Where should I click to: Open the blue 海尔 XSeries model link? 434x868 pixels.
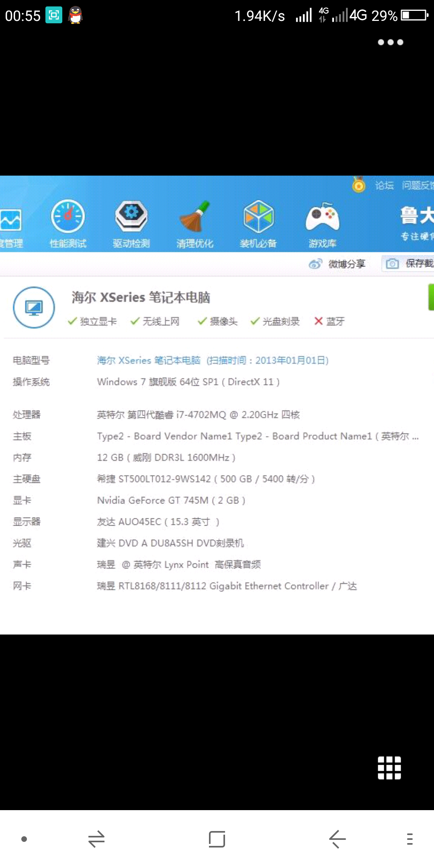pos(213,360)
